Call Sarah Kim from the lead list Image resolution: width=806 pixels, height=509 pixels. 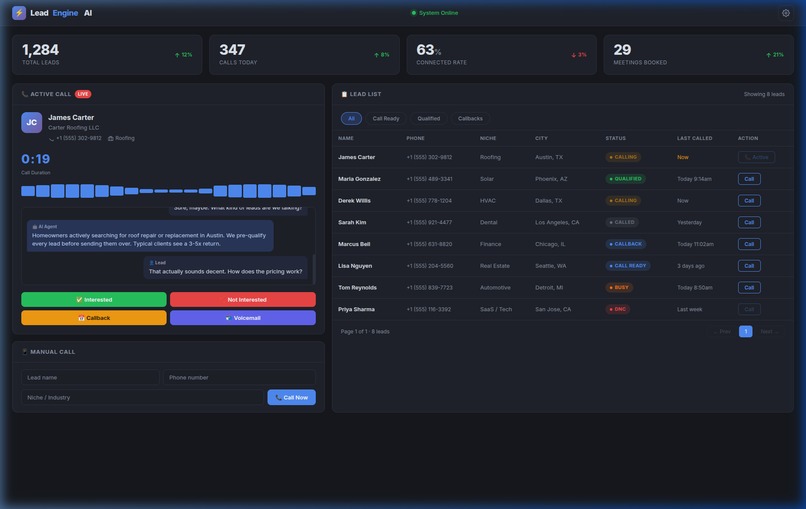(749, 222)
